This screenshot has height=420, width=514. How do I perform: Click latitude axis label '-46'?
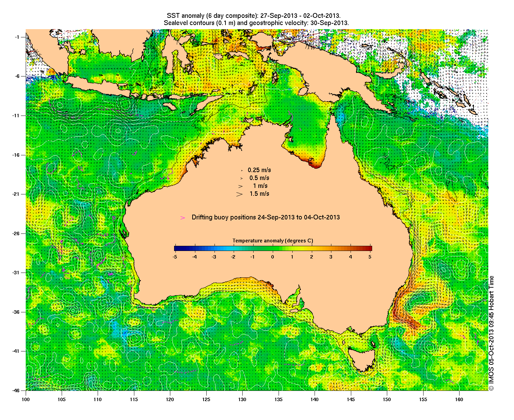(x=16, y=390)
